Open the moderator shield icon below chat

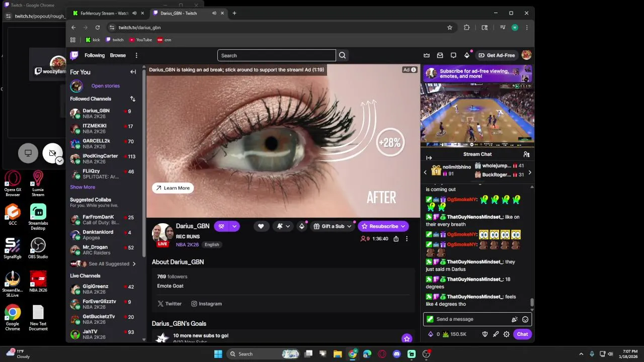coord(485,334)
